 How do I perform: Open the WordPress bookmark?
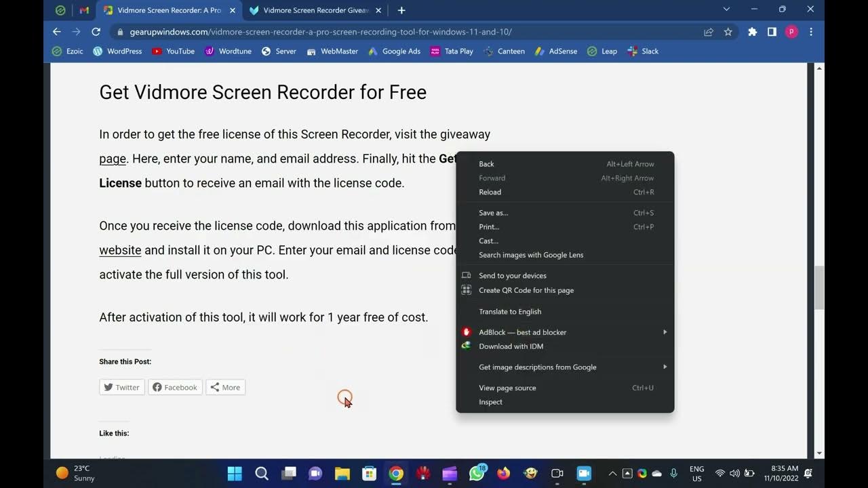coord(117,52)
